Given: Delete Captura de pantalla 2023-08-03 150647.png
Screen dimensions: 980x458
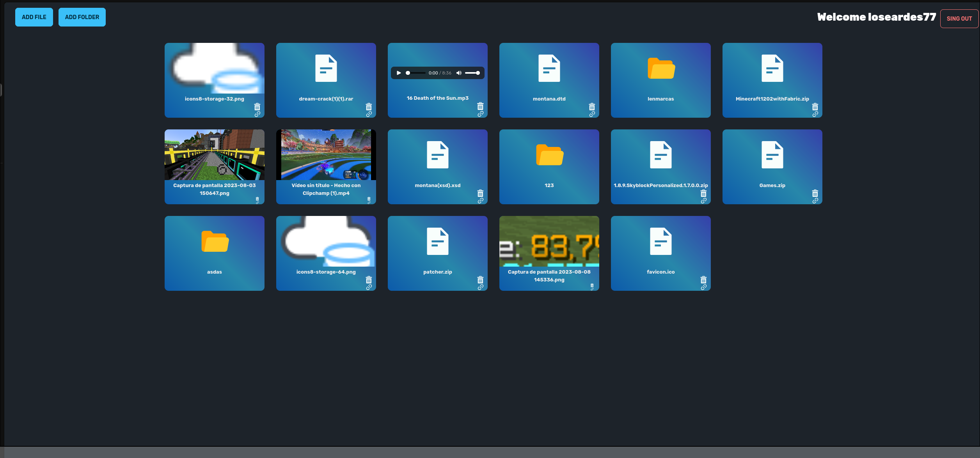Looking at the screenshot, I should coord(257,199).
